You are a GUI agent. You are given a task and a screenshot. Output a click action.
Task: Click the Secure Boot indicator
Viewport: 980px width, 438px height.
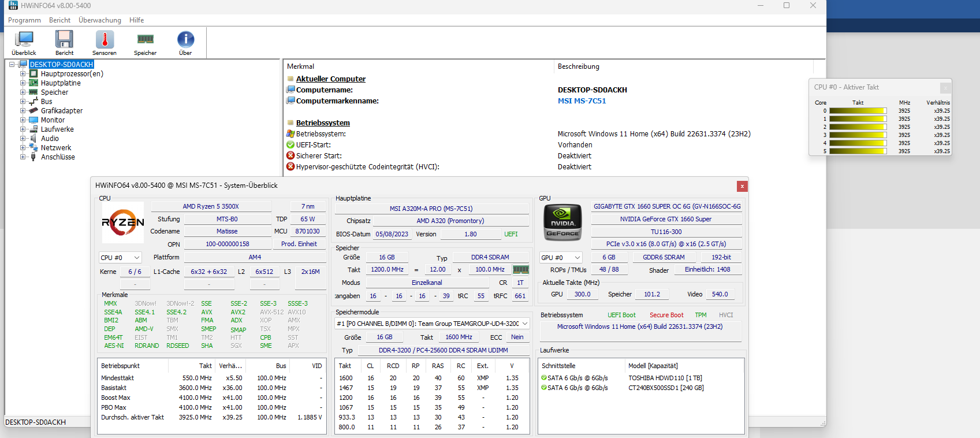coord(666,315)
